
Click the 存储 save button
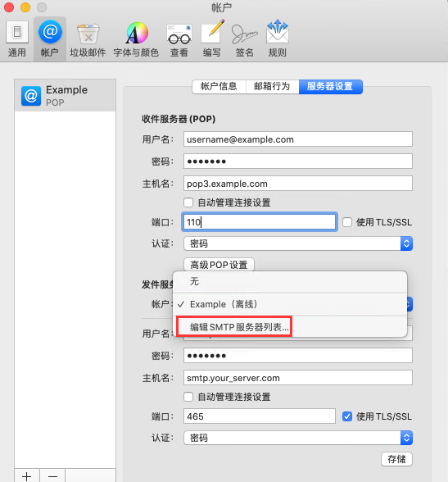point(396,459)
